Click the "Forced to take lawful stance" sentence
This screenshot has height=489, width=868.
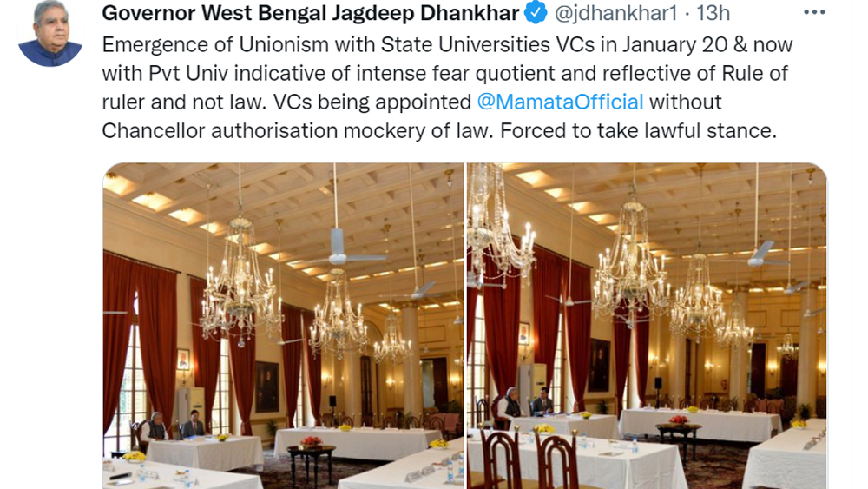click(638, 130)
